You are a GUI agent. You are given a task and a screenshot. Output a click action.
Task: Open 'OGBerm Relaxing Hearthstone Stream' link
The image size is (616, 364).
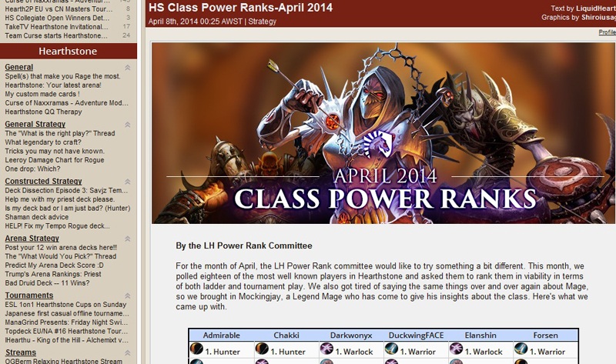tap(64, 361)
